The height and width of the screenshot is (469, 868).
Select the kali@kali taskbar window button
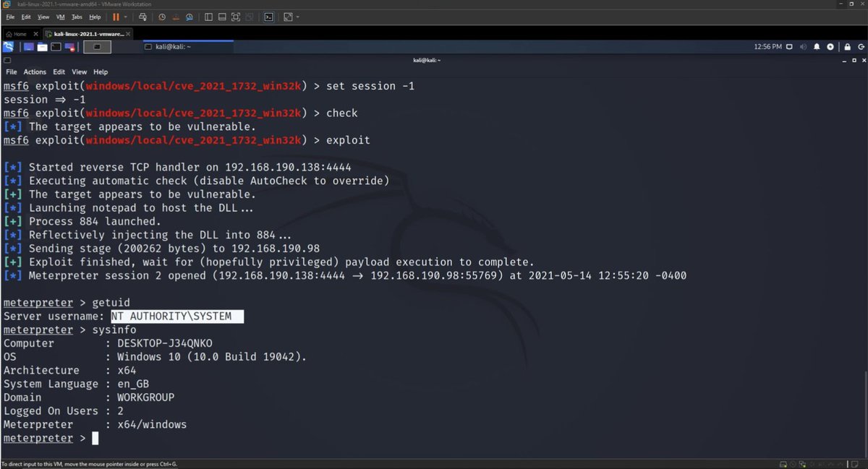click(x=188, y=47)
